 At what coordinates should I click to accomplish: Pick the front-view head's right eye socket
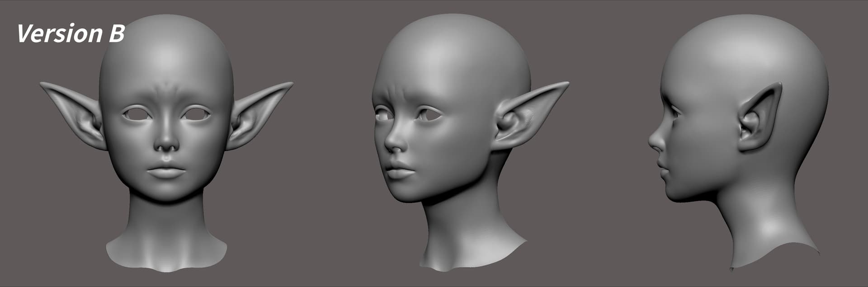point(195,113)
